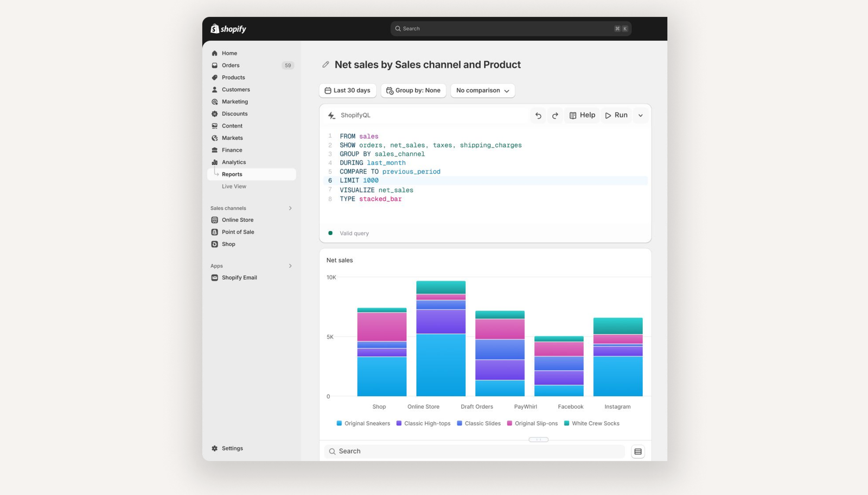Click line 6 LIMIT 1000 in editor
The width and height of the screenshot is (868, 495).
pos(486,181)
